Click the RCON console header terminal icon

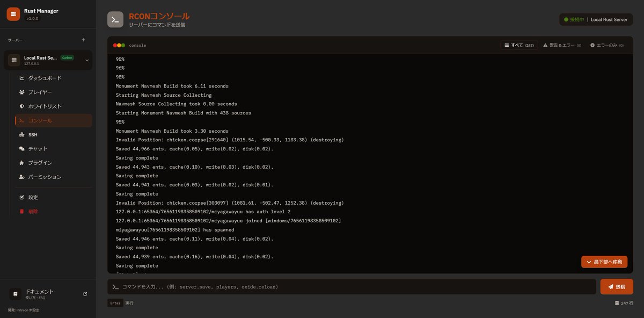point(115,19)
